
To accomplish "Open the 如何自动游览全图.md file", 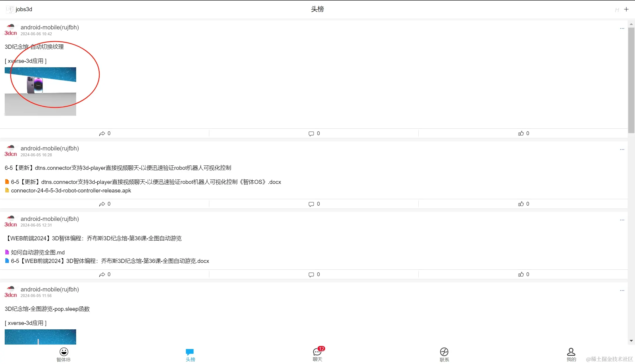I will 38,252.
